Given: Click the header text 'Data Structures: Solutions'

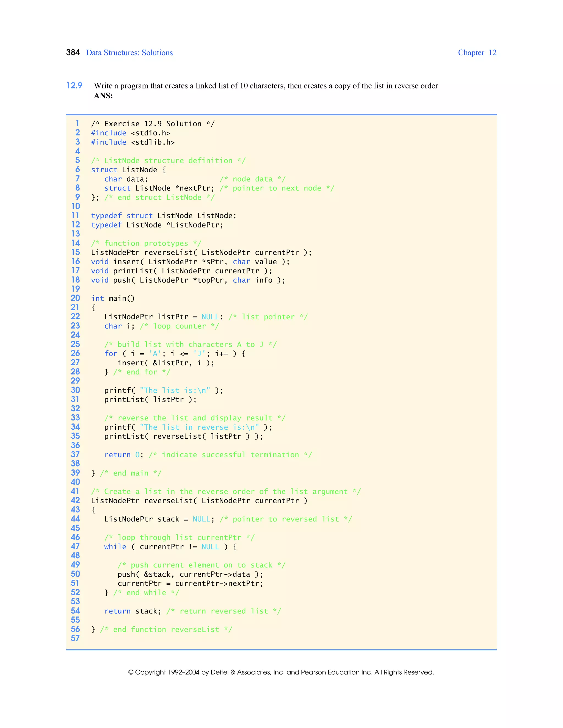Looking at the screenshot, I should pos(129,53).
